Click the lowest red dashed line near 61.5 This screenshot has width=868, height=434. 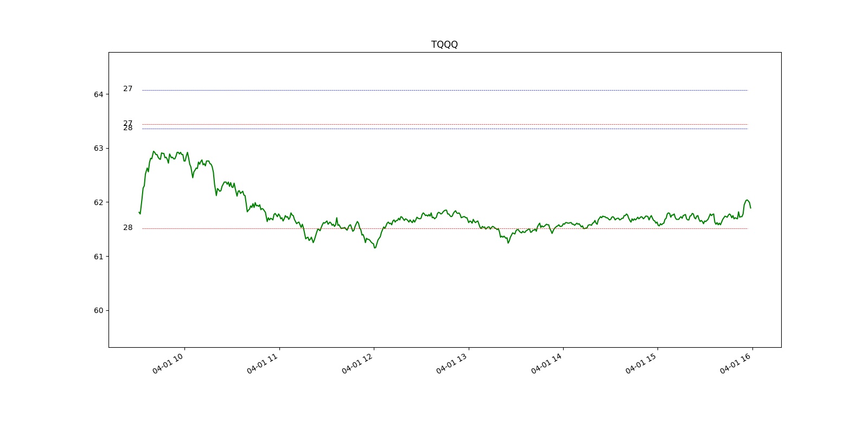point(445,228)
